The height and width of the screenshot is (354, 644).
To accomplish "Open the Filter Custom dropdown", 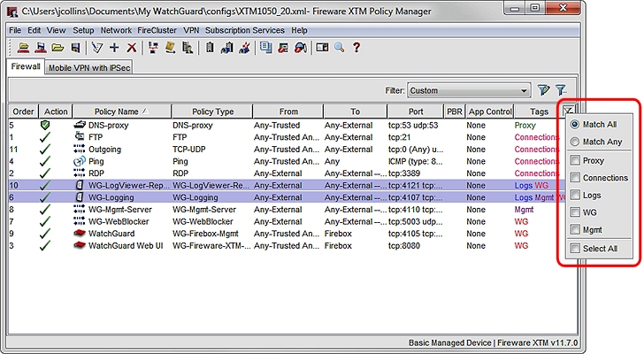I will [469, 90].
